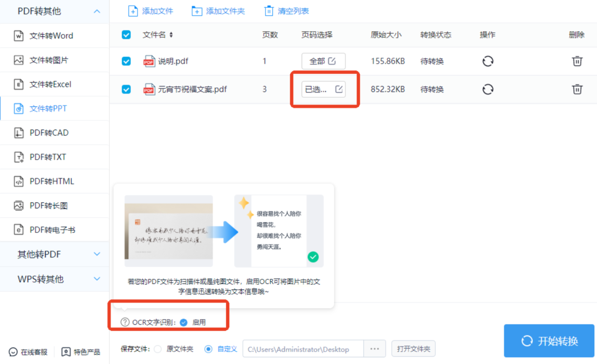Click the OCR help question mark icon
Viewport: 597px width, 364px height.
click(125, 322)
